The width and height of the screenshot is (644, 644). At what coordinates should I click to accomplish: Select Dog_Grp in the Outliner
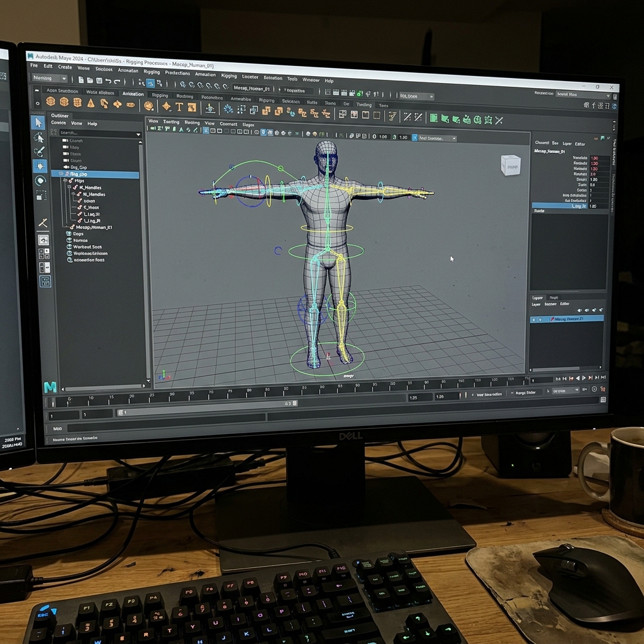point(79,167)
